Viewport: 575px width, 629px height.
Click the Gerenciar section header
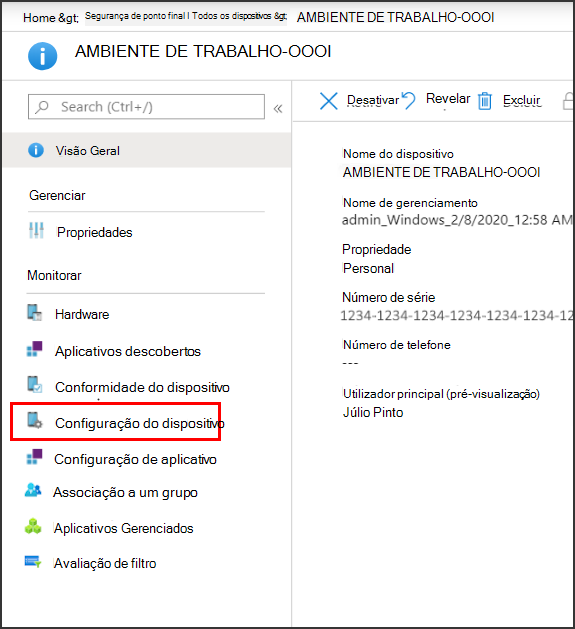pyautogui.click(x=57, y=195)
